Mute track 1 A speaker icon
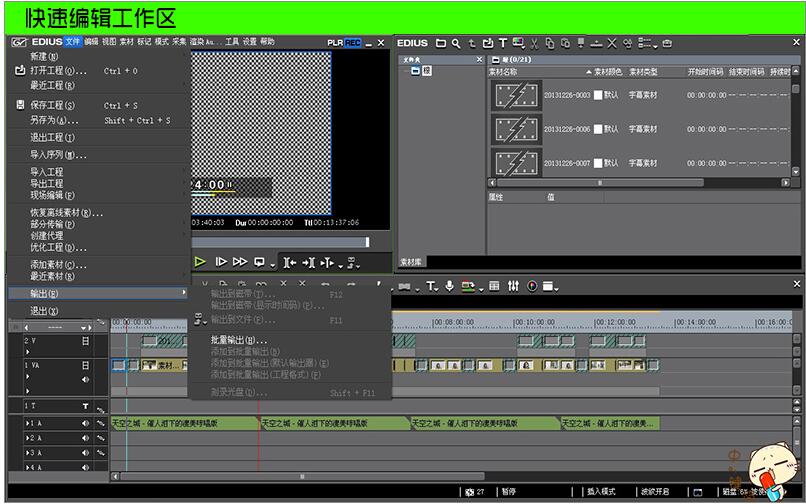 (85, 423)
